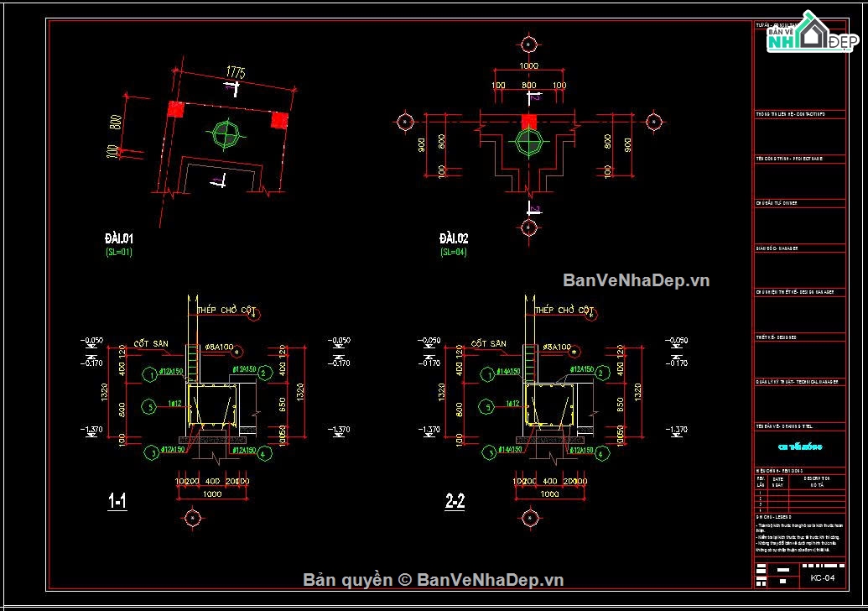Click the section 1-1 title label
868x611 pixels.
coord(117,502)
